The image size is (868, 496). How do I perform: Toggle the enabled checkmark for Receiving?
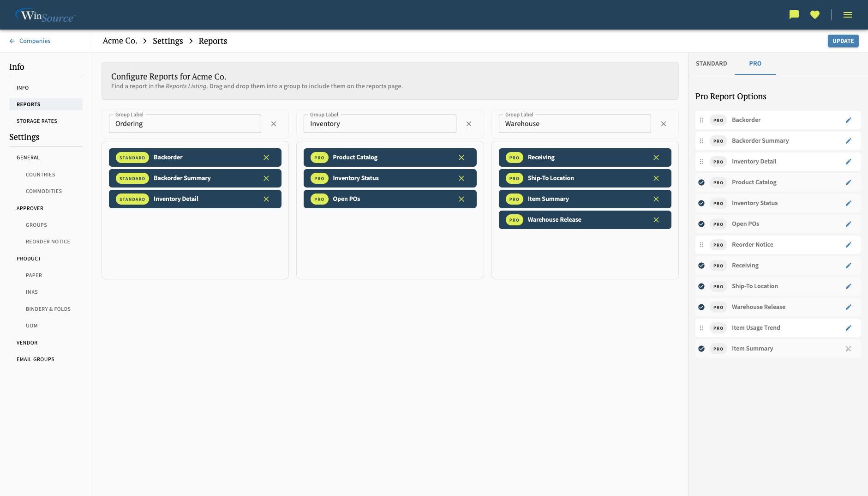tap(701, 266)
